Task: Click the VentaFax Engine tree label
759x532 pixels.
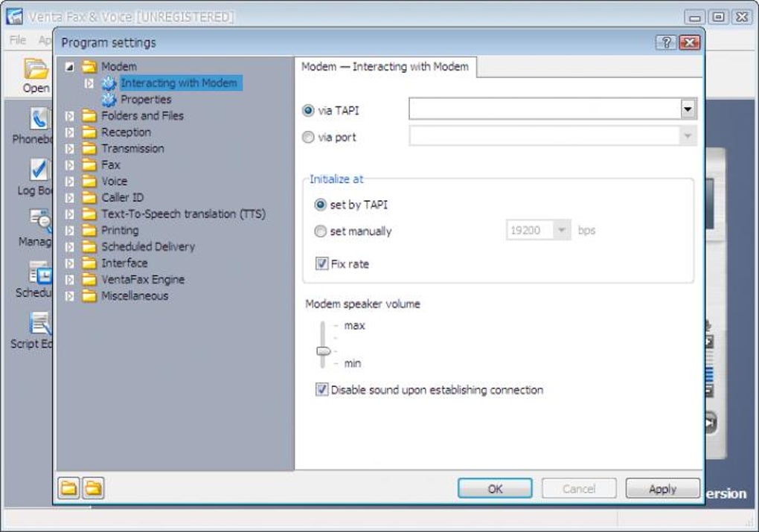Action: point(143,280)
